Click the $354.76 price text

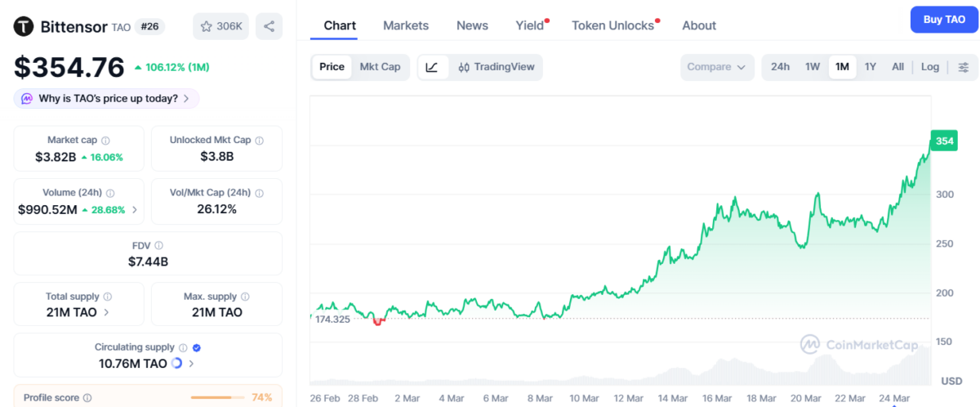click(69, 67)
